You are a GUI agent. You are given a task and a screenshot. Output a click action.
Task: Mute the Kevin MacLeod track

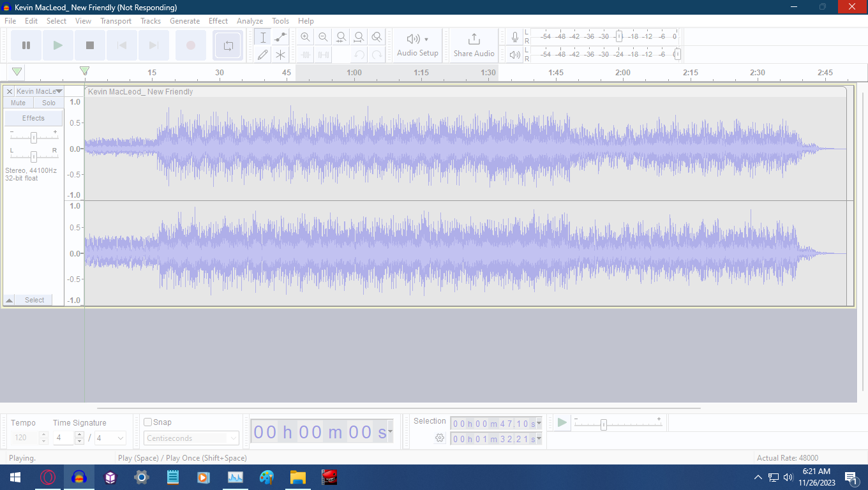(x=17, y=102)
